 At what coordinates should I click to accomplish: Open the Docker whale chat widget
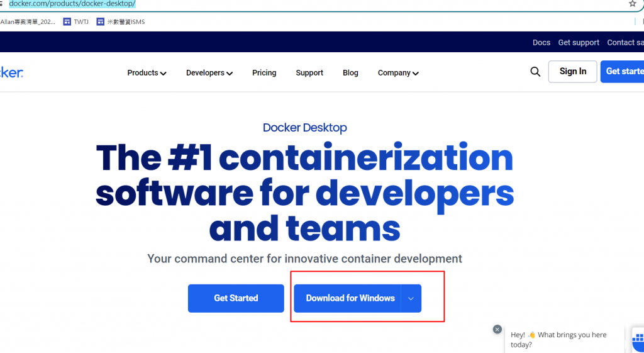point(638,340)
